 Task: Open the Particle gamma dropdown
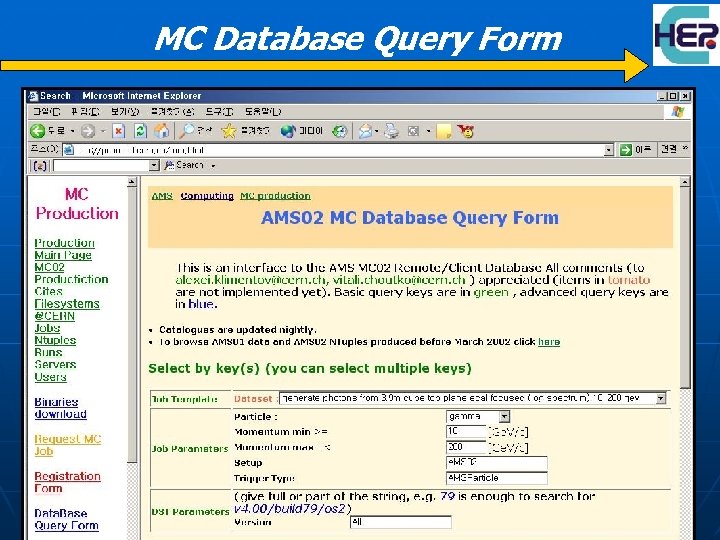pos(504,416)
